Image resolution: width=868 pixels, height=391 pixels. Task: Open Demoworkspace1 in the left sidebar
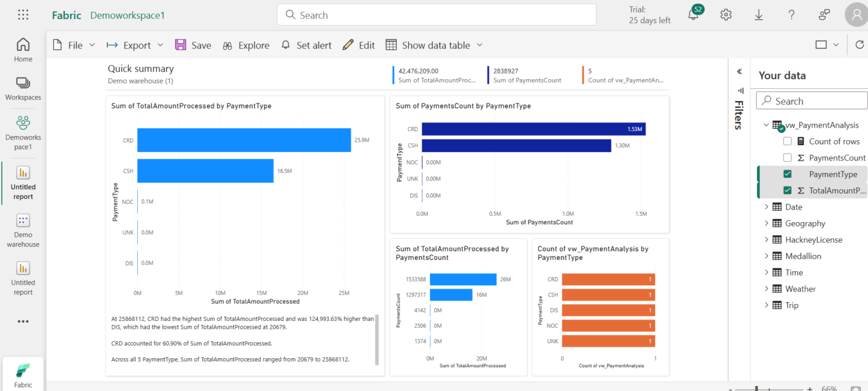(x=23, y=133)
